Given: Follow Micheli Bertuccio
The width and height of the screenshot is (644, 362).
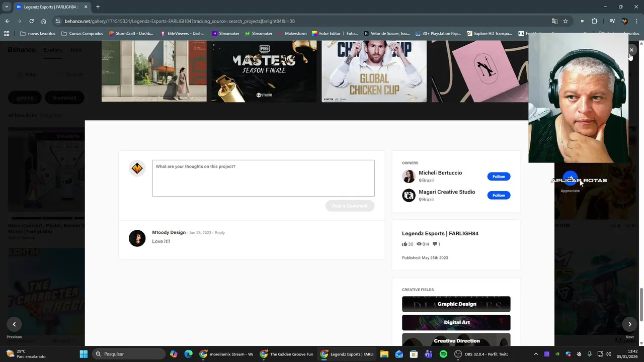Looking at the screenshot, I should coord(499,176).
